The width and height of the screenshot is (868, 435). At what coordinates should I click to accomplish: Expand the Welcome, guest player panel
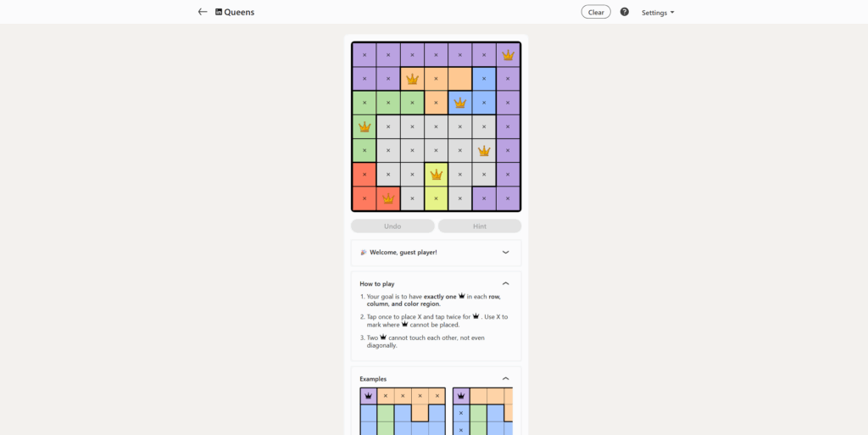(505, 252)
